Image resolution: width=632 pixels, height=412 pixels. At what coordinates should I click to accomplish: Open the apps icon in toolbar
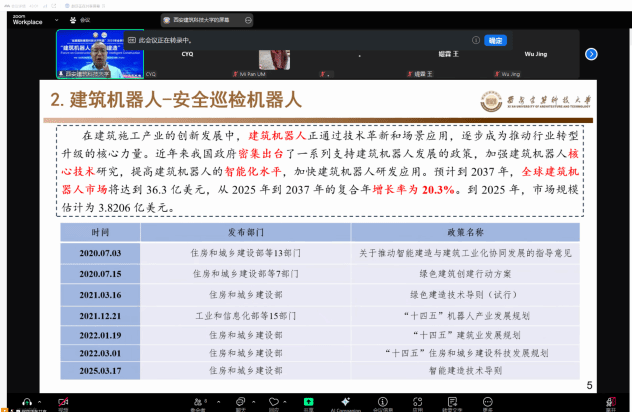(418, 402)
